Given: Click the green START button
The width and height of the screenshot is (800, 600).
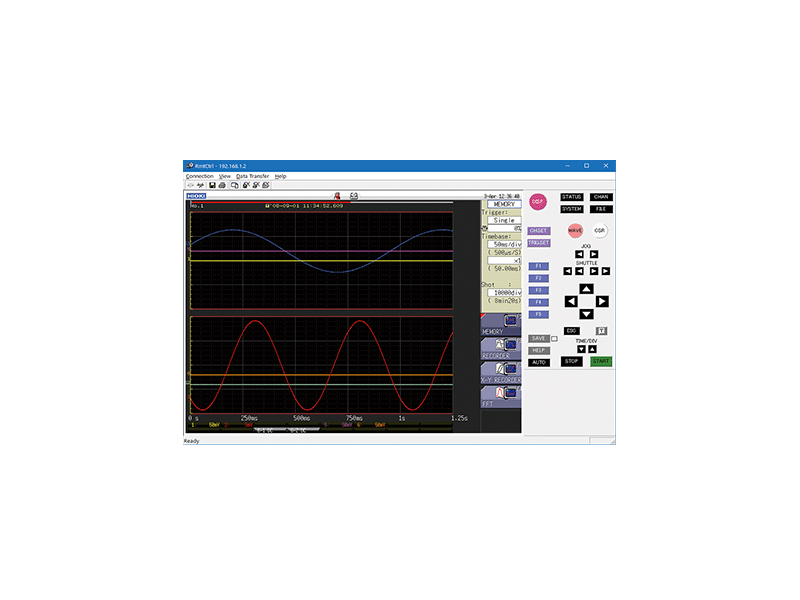Looking at the screenshot, I should click(601, 361).
